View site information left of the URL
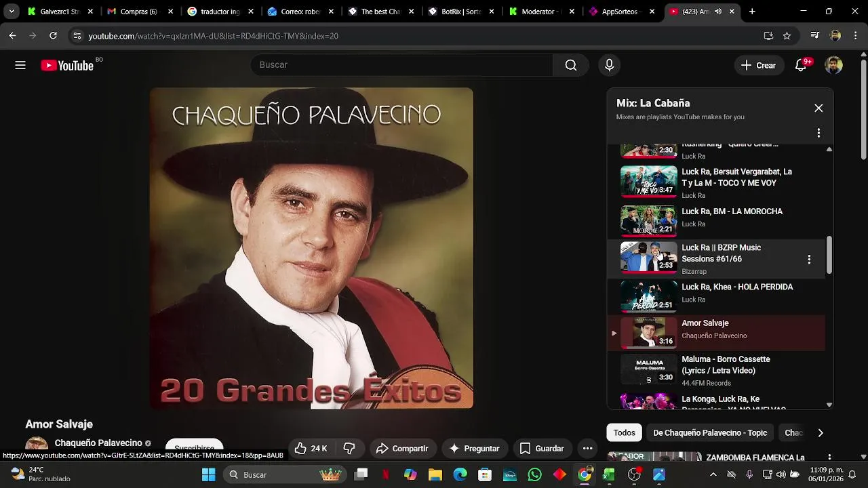 click(77, 36)
